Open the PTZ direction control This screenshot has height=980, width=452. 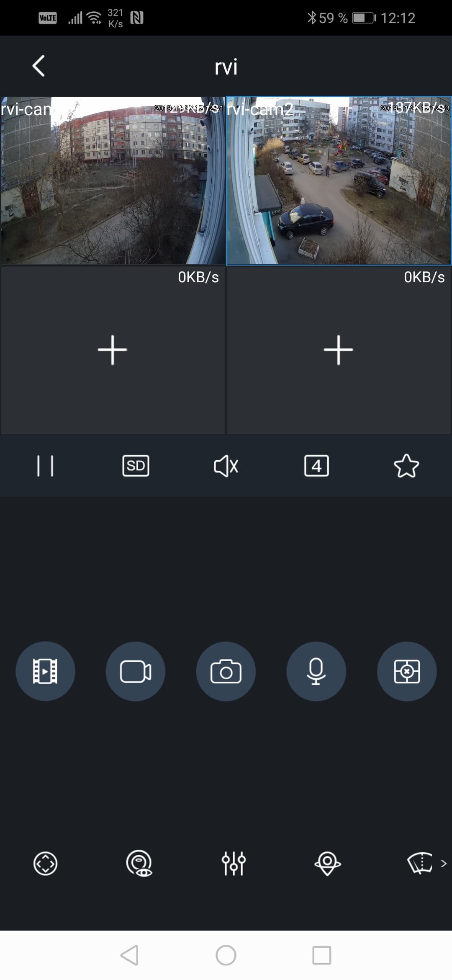tap(45, 864)
